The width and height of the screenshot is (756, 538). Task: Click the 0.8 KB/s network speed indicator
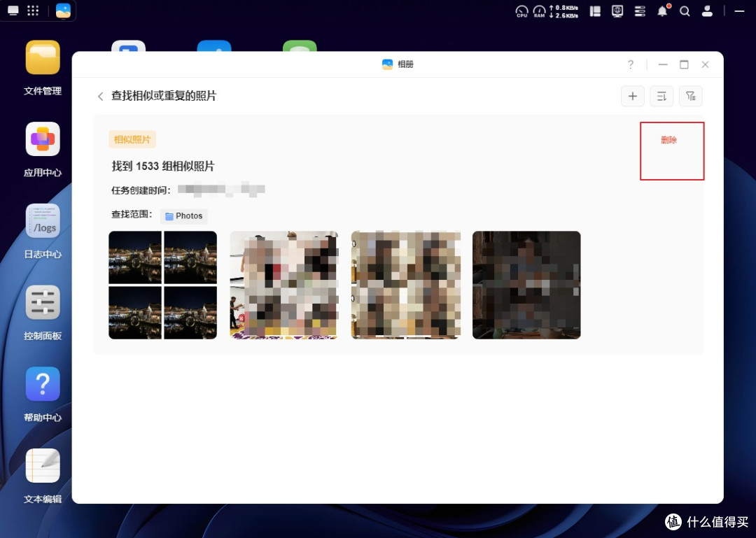point(563,8)
